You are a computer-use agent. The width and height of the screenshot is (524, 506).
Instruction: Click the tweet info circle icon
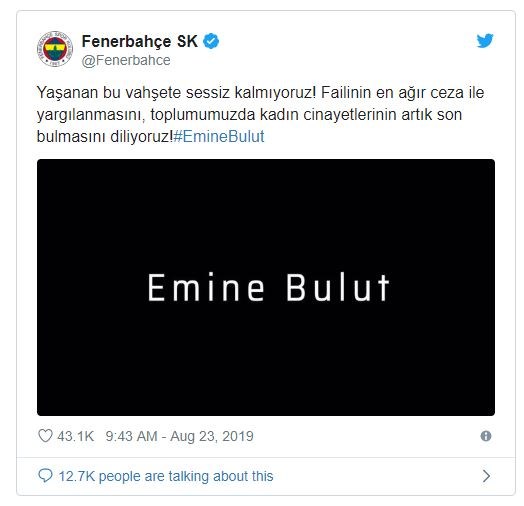coord(486,436)
